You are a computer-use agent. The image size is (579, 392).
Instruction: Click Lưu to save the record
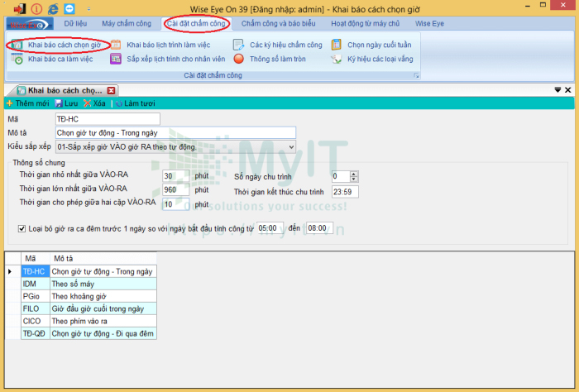66,103
